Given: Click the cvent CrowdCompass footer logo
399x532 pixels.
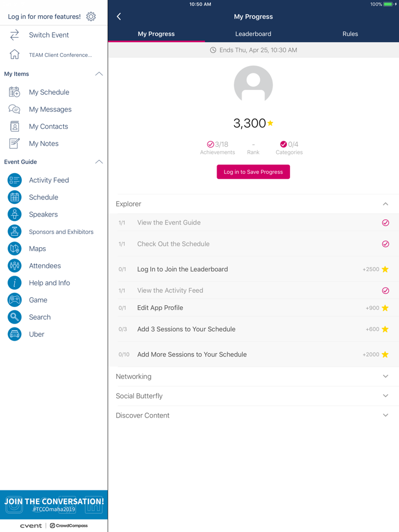Looking at the screenshot, I should pyautogui.click(x=54, y=526).
